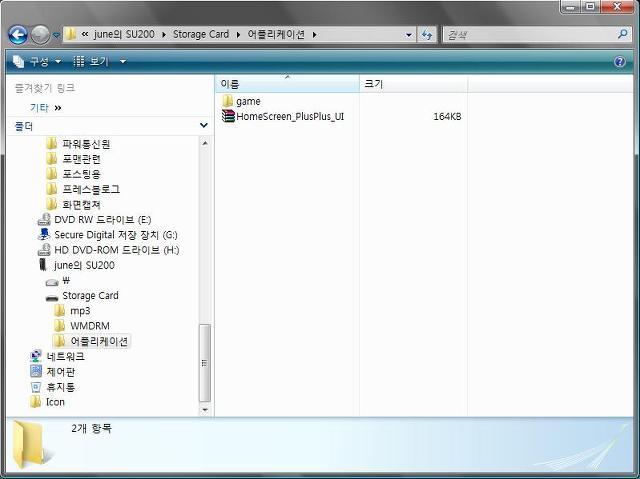Go back with the blue Back arrow

coord(18,35)
